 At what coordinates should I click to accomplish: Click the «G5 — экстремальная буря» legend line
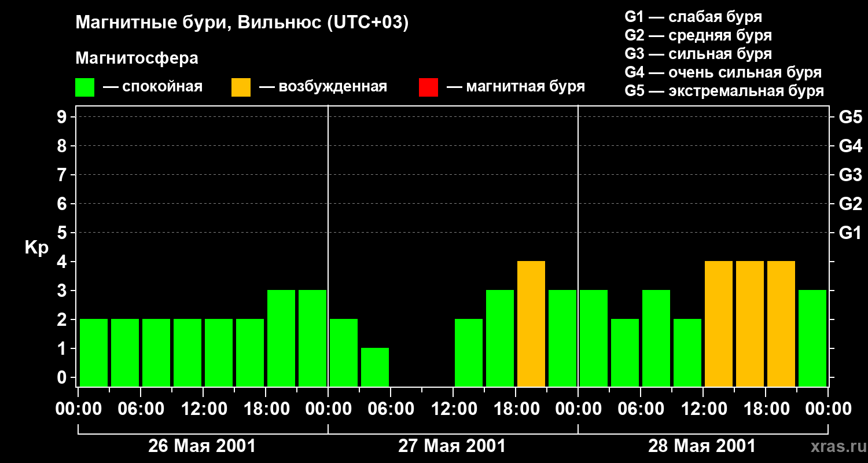click(724, 91)
